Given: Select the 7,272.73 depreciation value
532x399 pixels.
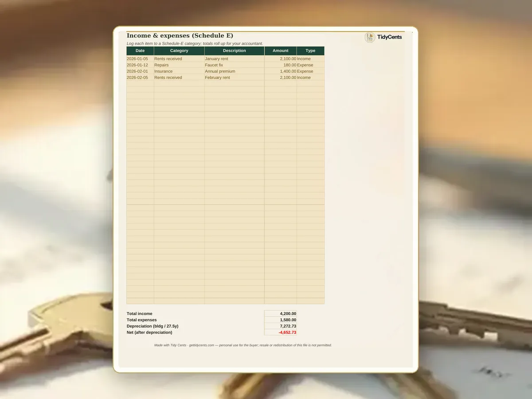Looking at the screenshot, I should click(281, 326).
